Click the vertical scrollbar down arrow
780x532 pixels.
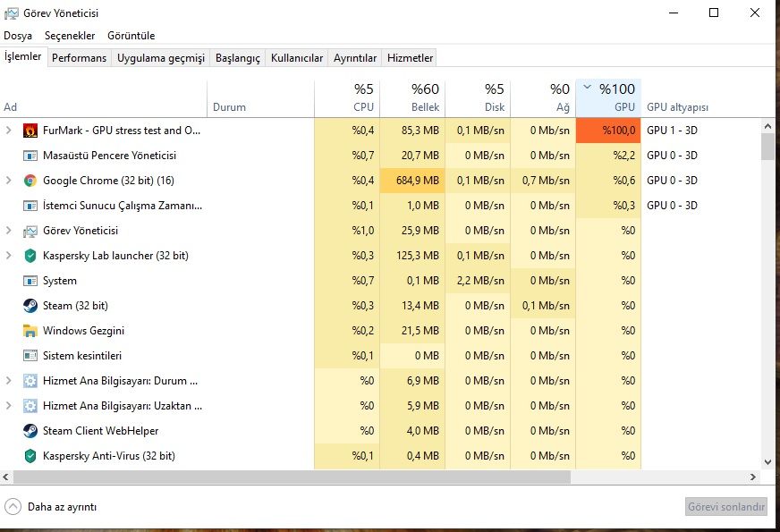pyautogui.click(x=767, y=462)
